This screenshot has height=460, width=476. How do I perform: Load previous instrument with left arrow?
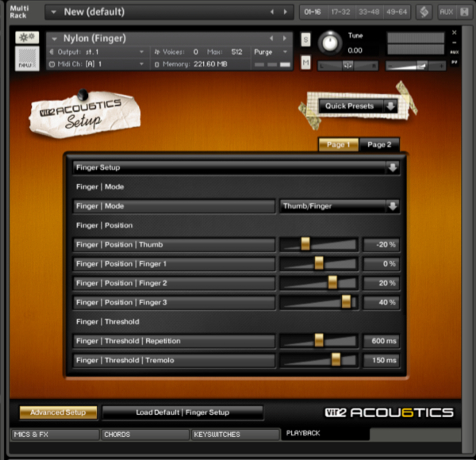pos(271,38)
